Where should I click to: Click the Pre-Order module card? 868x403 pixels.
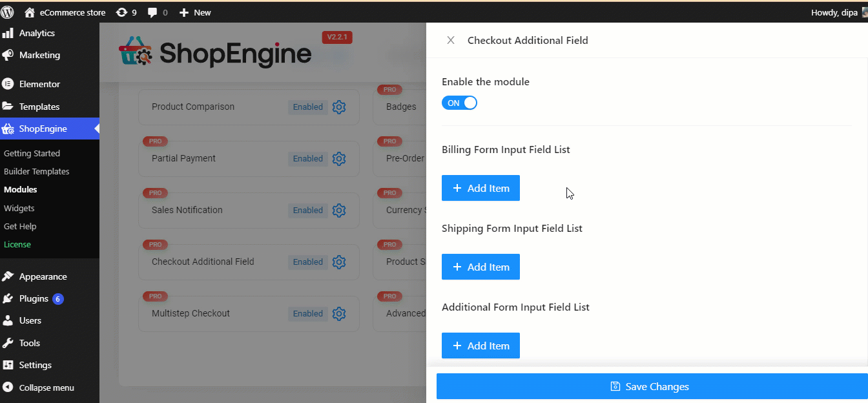click(400, 159)
